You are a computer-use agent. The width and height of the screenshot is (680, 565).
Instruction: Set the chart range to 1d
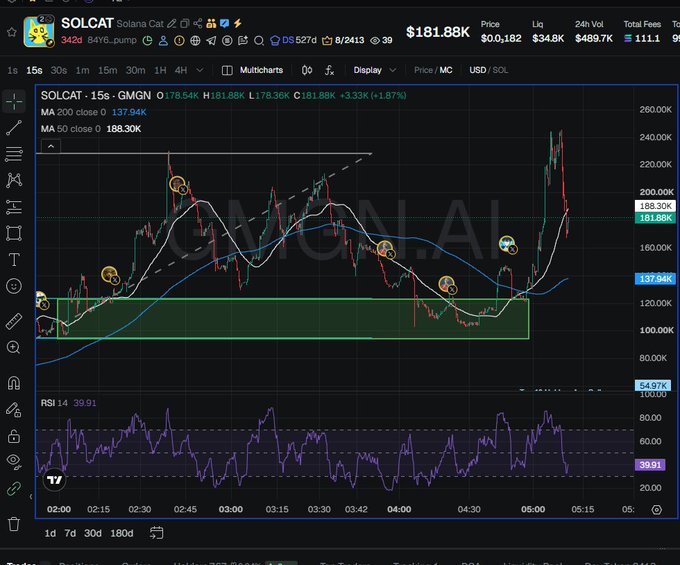[50, 533]
